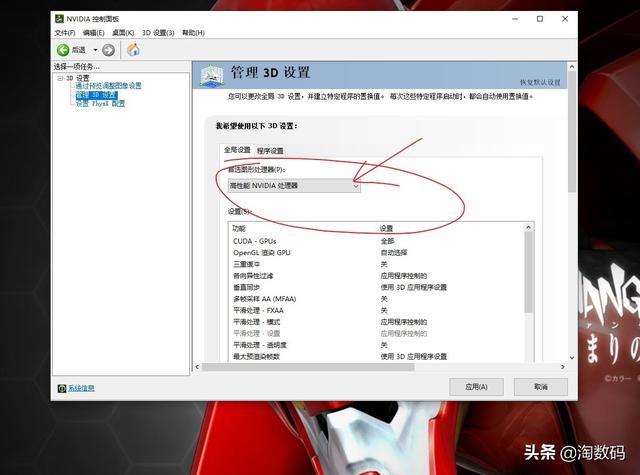640x475 pixels.
Task: Collapse the 3D 设置 tree node
Action: (60, 78)
